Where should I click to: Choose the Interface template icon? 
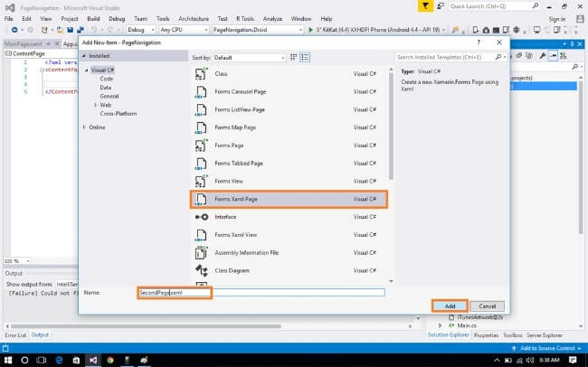coord(202,217)
